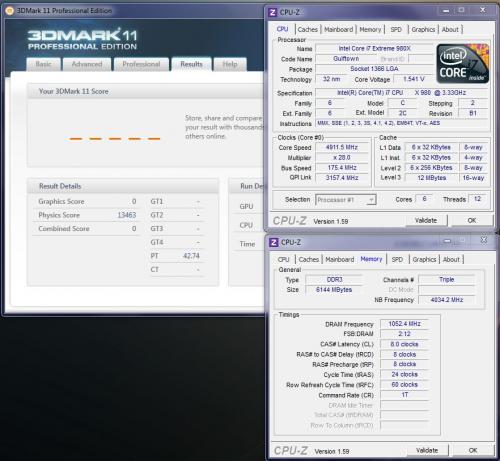This screenshot has width=500, height=461.
Task: Click the Threads value 12
Action: tap(477, 199)
